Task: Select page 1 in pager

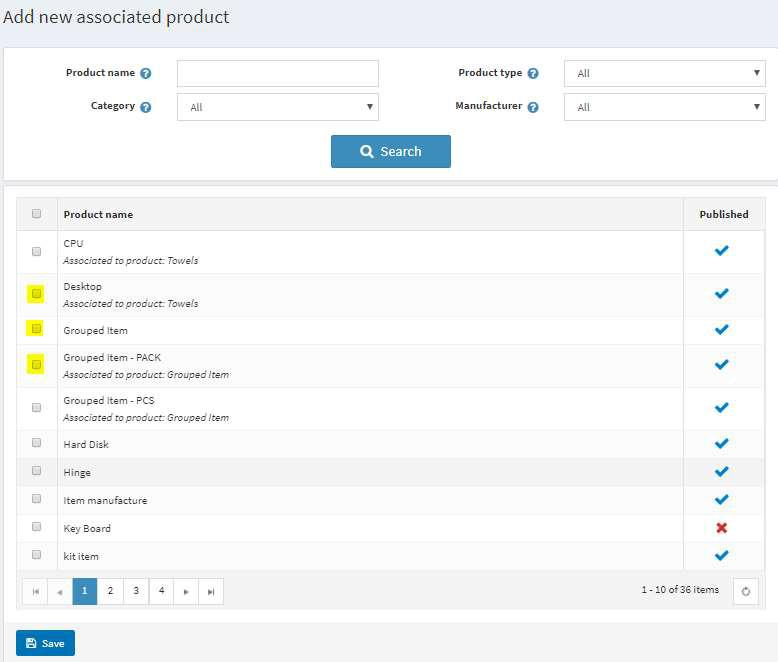Action: click(85, 591)
